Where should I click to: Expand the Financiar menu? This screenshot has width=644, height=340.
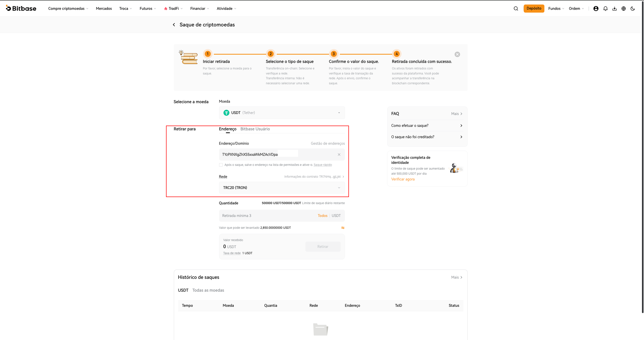point(199,9)
